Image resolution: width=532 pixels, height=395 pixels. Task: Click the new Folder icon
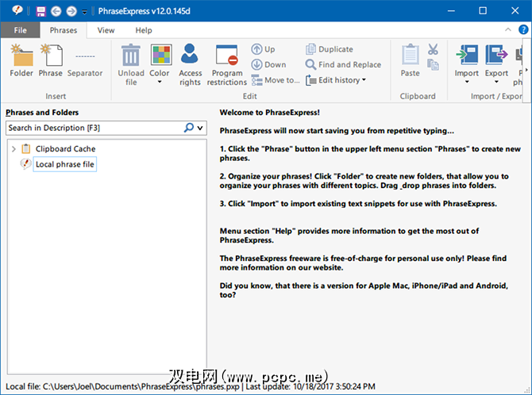(21, 55)
